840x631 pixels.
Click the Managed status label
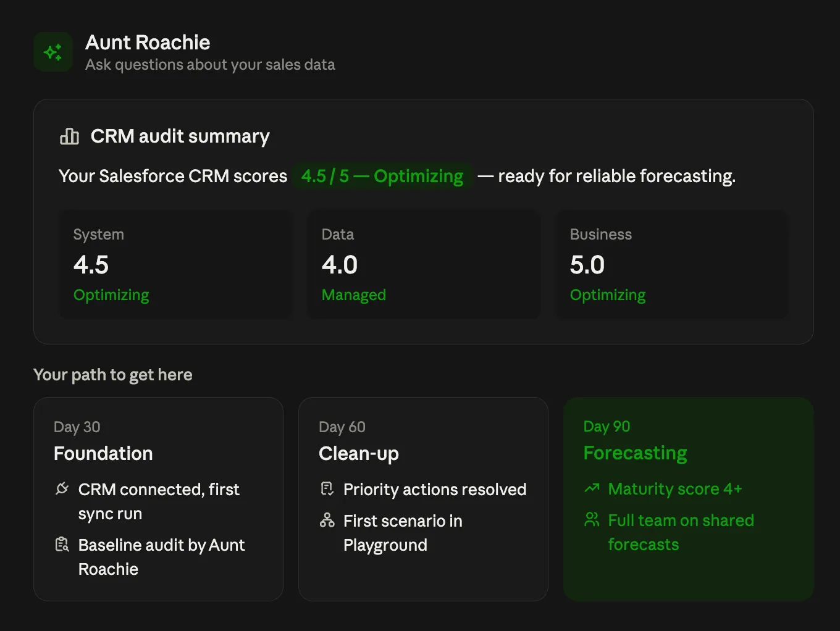(354, 295)
